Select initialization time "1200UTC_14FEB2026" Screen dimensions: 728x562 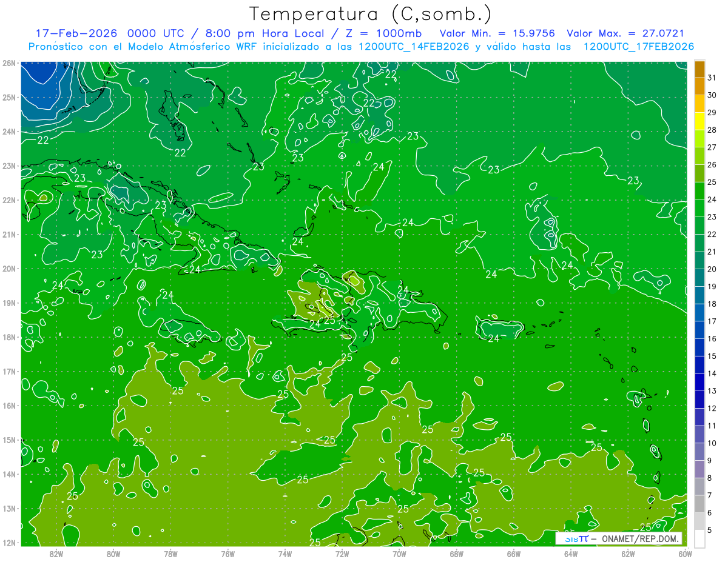tap(414, 47)
